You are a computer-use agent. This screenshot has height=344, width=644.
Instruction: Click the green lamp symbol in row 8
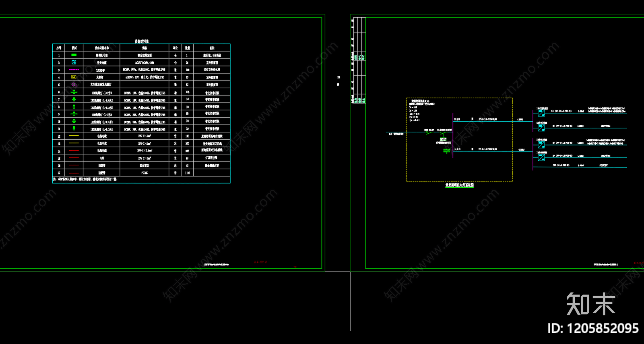click(x=74, y=107)
